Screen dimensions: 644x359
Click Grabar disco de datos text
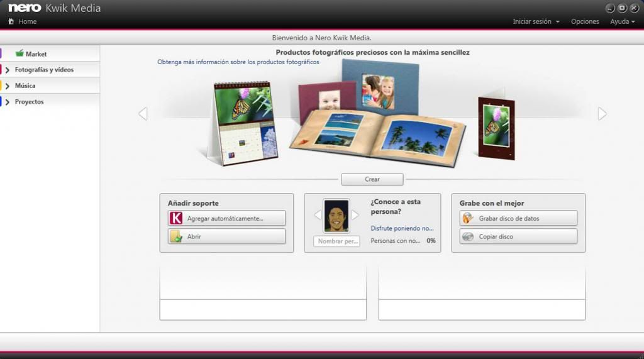(509, 219)
